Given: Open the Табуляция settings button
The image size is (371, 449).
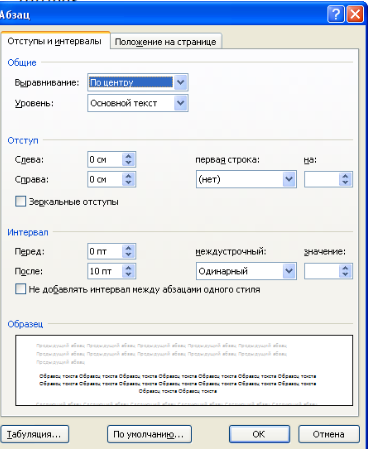Looking at the screenshot, I should pos(34,434).
